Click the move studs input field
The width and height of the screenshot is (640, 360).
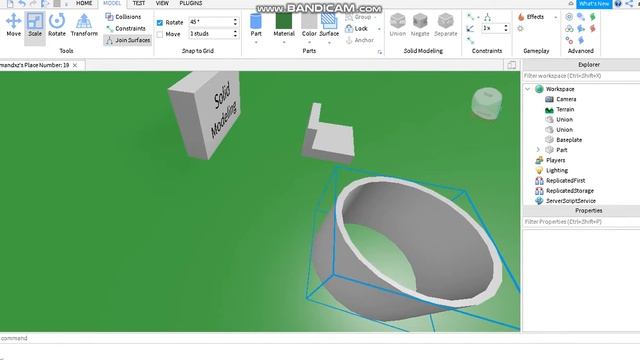coord(210,34)
